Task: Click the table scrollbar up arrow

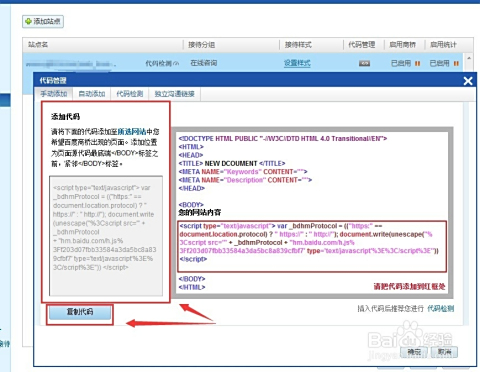Action: click(469, 58)
